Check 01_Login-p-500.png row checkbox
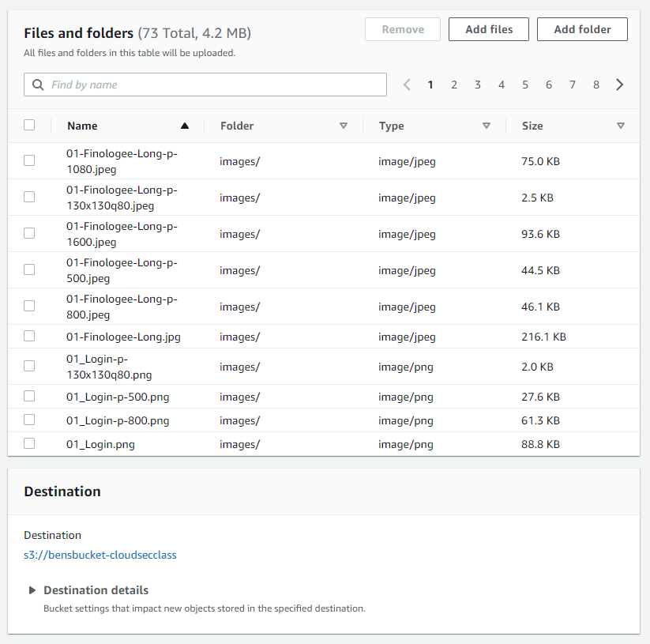 (29, 396)
